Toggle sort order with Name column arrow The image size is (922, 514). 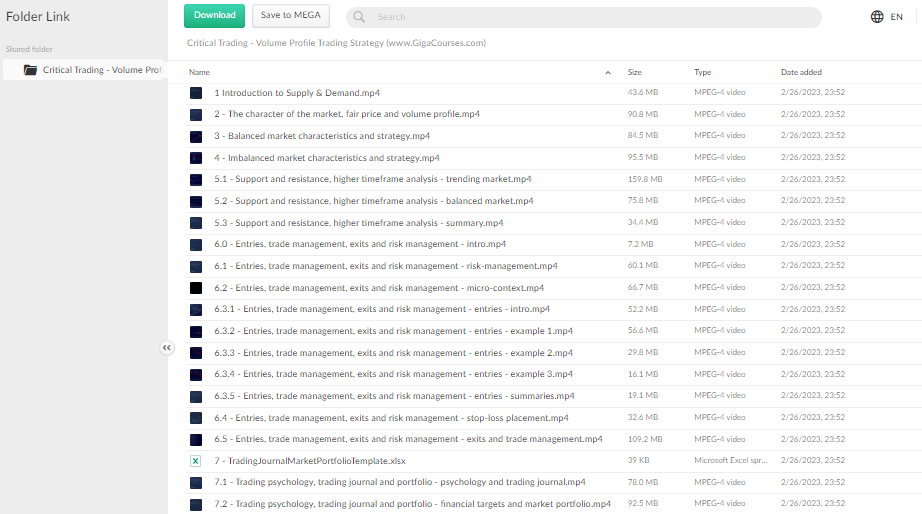pyautogui.click(x=608, y=73)
